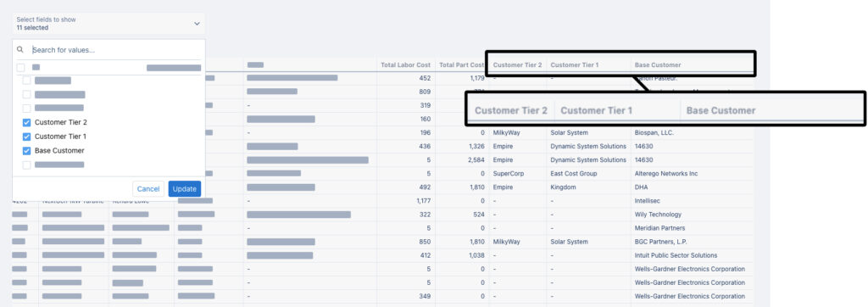This screenshot has height=307, width=868.
Task: Sort by Total Part Cost column
Action: pyautogui.click(x=462, y=65)
